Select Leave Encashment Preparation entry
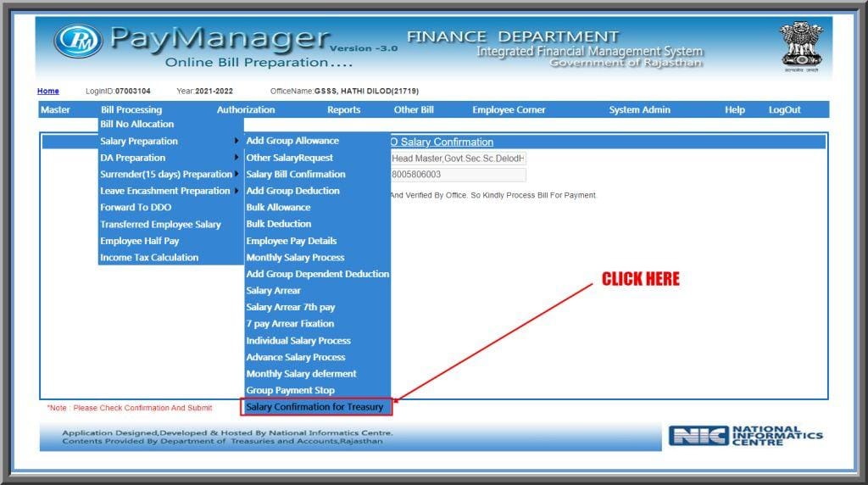The width and height of the screenshot is (868, 485). point(165,191)
